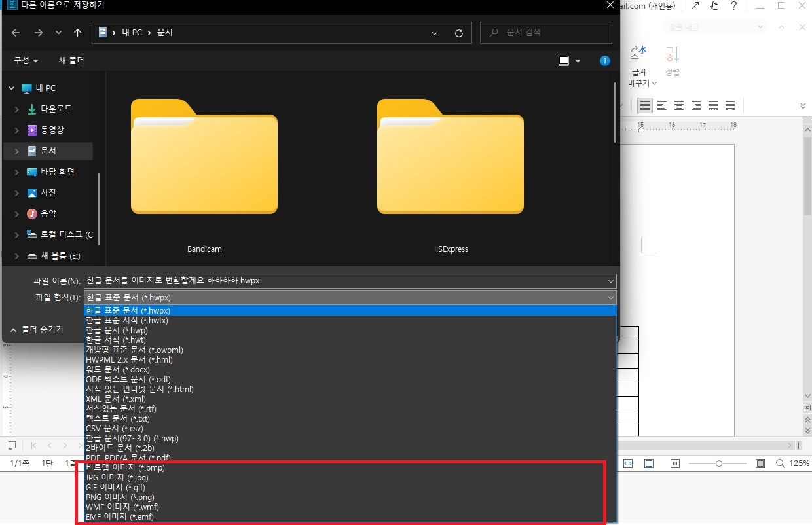Expand the 다운로드 tree node
The height and width of the screenshot is (525, 812).
click(x=16, y=109)
